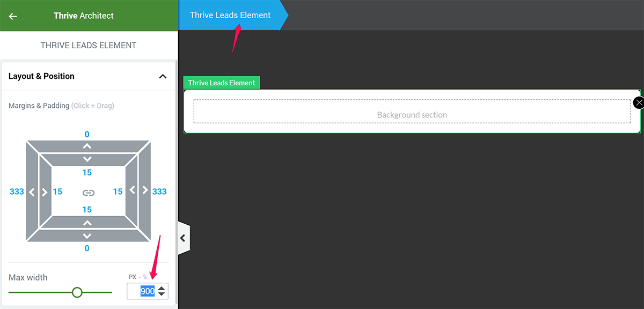Click the right padding value 15
The height and width of the screenshot is (309, 644).
pyautogui.click(x=118, y=192)
